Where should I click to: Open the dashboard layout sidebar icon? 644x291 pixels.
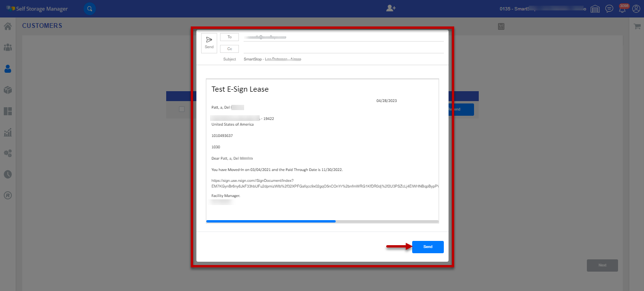8,111
